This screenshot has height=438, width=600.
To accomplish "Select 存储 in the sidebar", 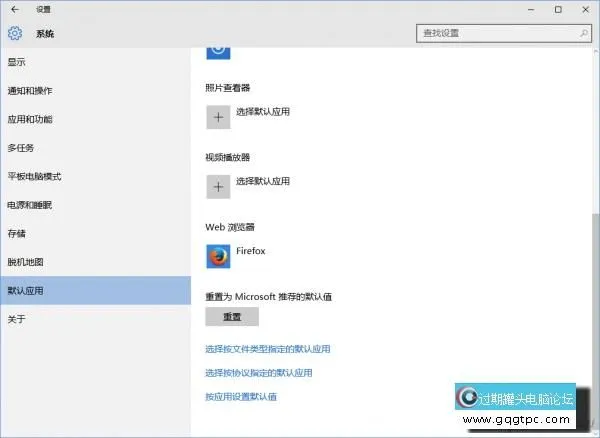I will (17, 234).
